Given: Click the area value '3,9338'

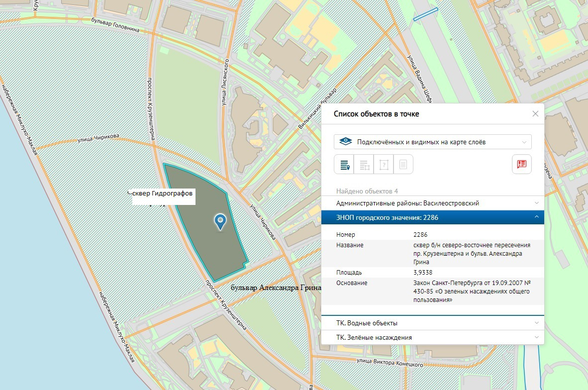Looking at the screenshot, I should (423, 272).
